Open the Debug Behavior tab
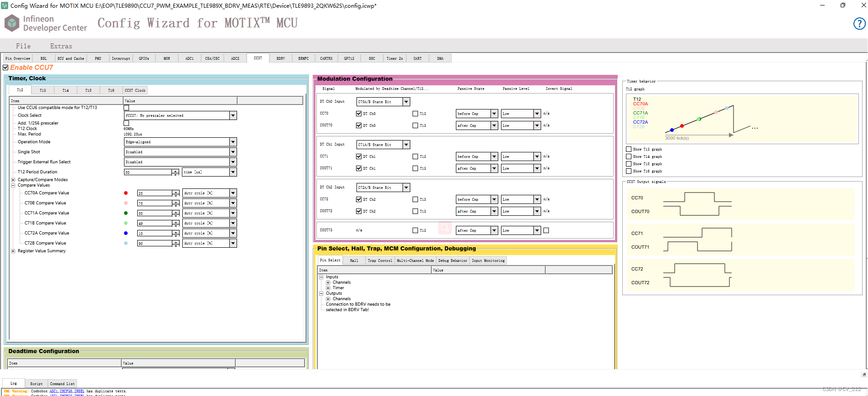The height and width of the screenshot is (396, 868). pos(453,261)
